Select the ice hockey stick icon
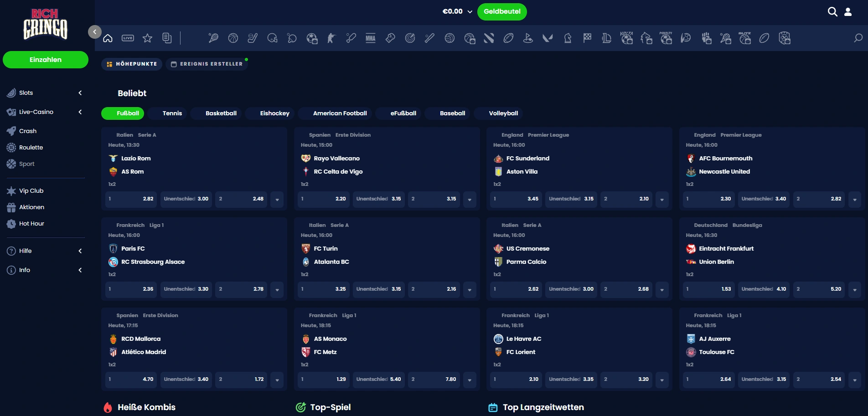This screenshot has height=416, width=868. point(253,38)
